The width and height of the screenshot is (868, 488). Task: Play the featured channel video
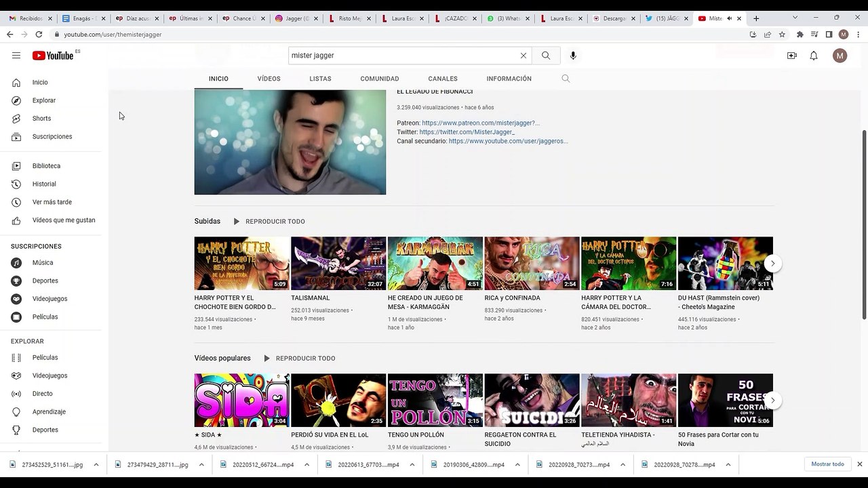click(290, 142)
